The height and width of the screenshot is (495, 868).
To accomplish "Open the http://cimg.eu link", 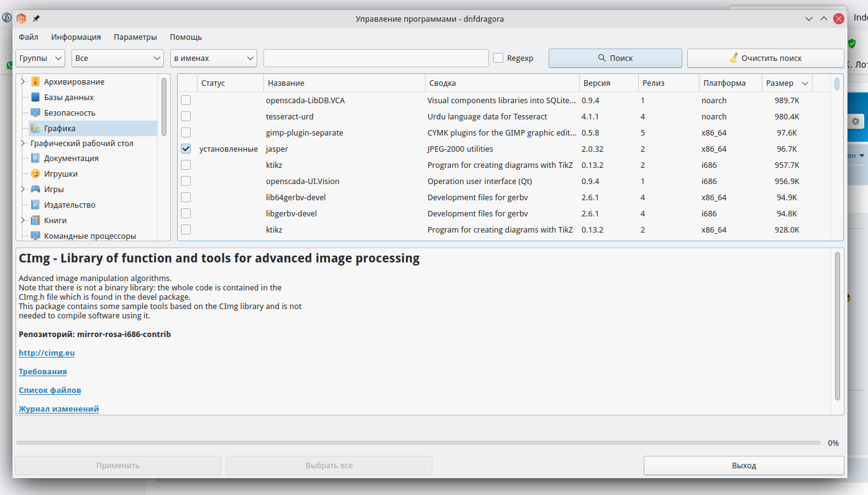I will (x=47, y=353).
